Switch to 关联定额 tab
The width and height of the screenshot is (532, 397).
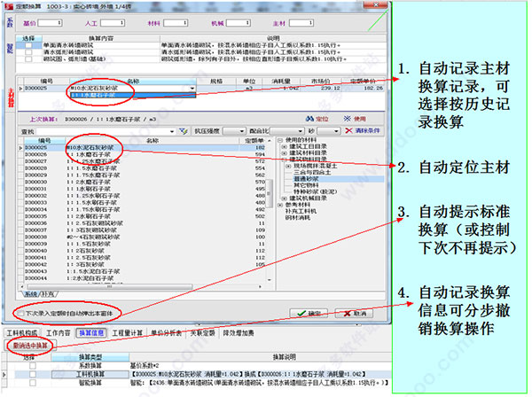[202, 333]
